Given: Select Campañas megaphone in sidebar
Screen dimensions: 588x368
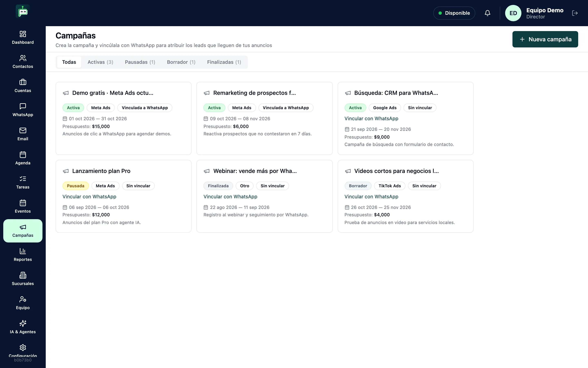Looking at the screenshot, I should [x=23, y=230].
